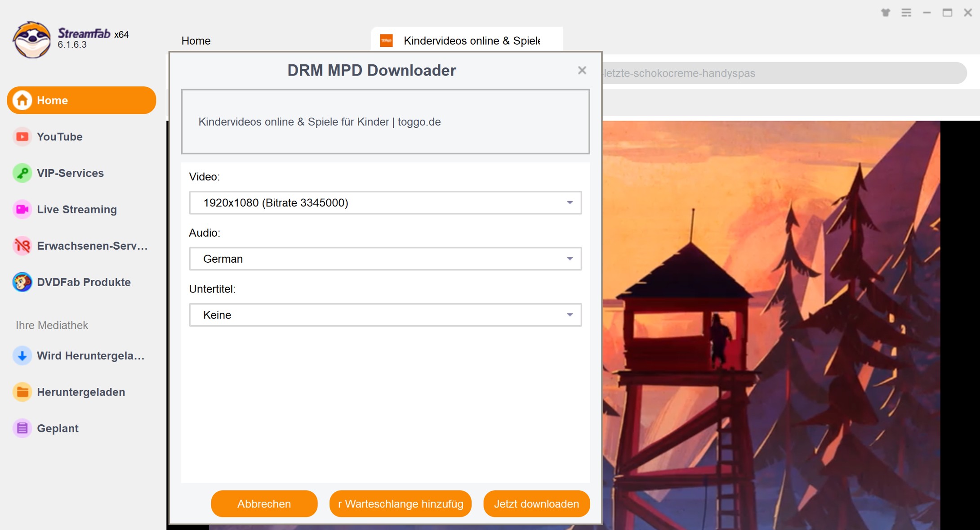The width and height of the screenshot is (980, 530).
Task: Open the Untertitel dropdown
Action: pos(385,315)
